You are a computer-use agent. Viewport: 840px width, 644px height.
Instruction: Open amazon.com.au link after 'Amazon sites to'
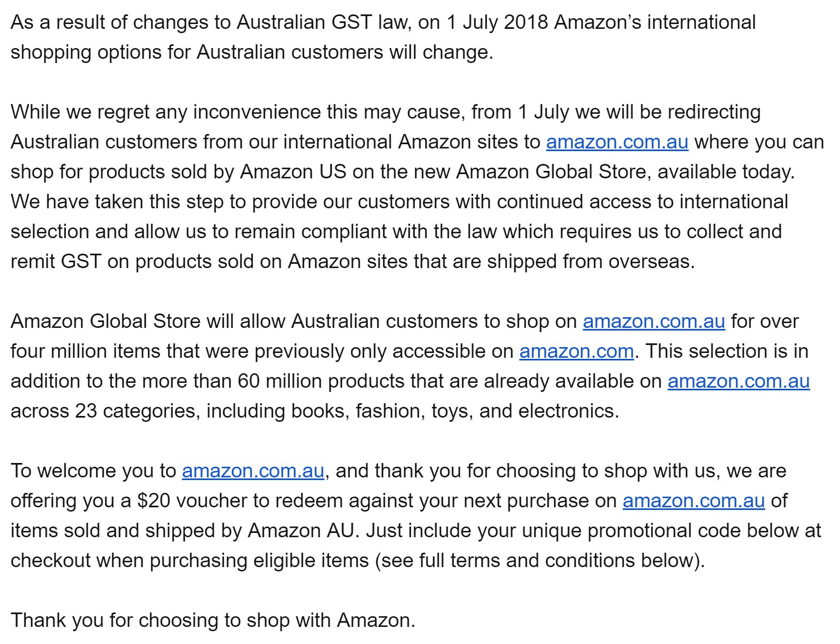pos(617,142)
